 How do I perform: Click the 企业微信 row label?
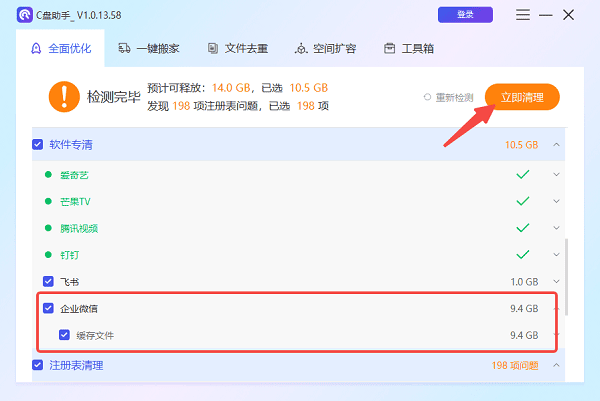(79, 309)
